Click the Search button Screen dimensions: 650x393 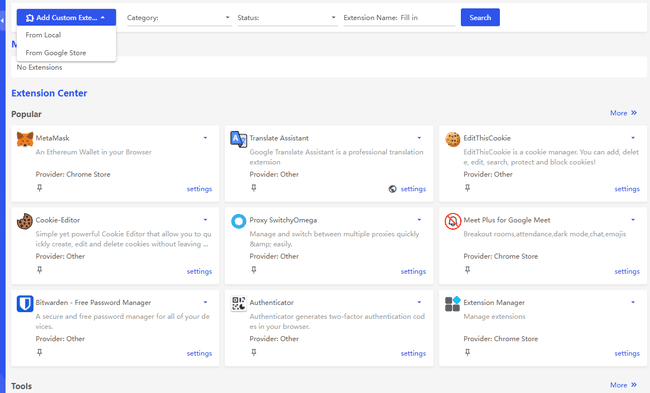(480, 17)
